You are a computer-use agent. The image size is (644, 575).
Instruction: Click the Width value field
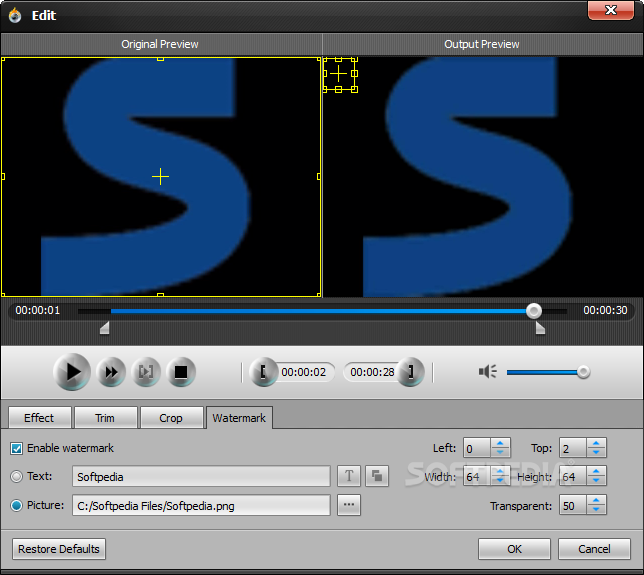[x=477, y=476]
